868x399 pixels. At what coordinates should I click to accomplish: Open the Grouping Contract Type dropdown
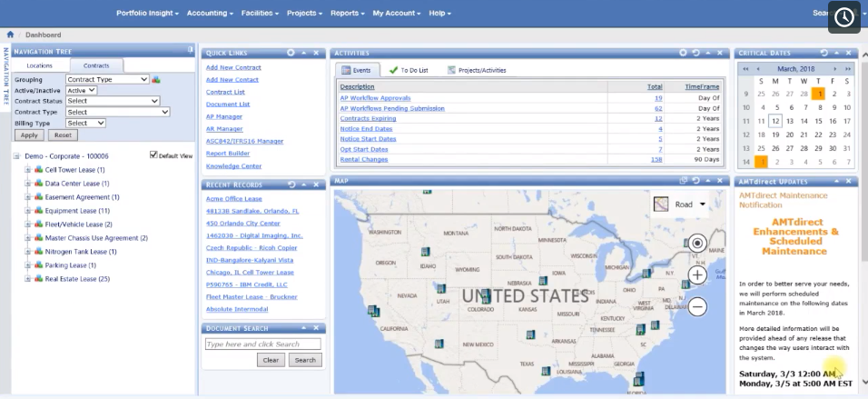click(107, 79)
